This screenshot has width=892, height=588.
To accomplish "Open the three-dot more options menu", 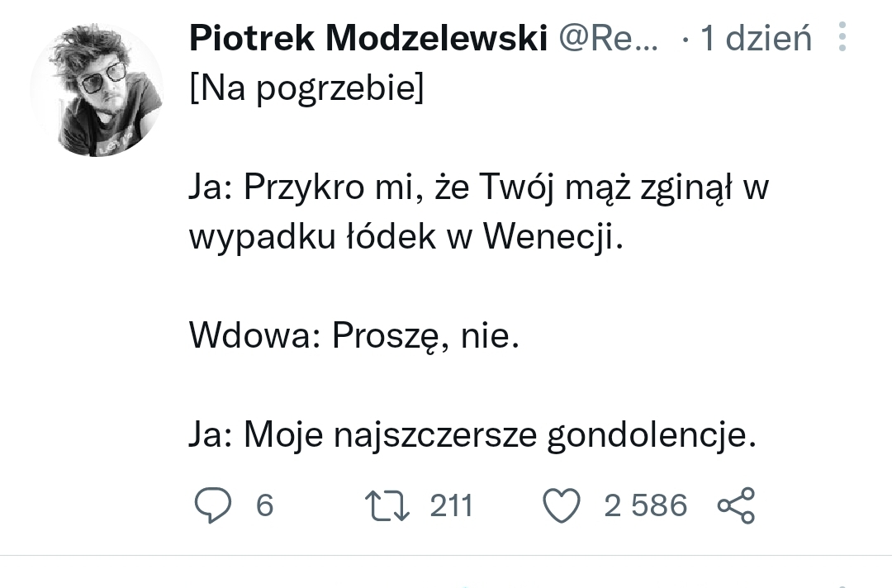I will 842,37.
